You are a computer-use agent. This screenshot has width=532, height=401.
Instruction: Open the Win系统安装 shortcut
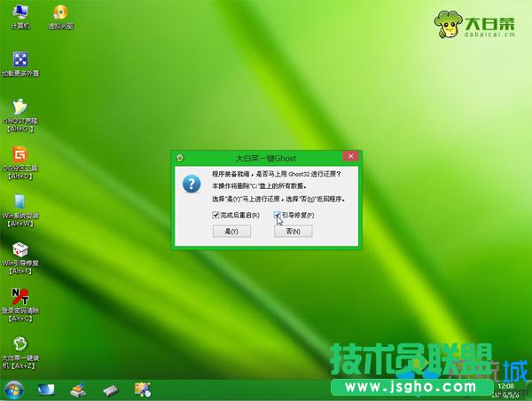coord(20,203)
